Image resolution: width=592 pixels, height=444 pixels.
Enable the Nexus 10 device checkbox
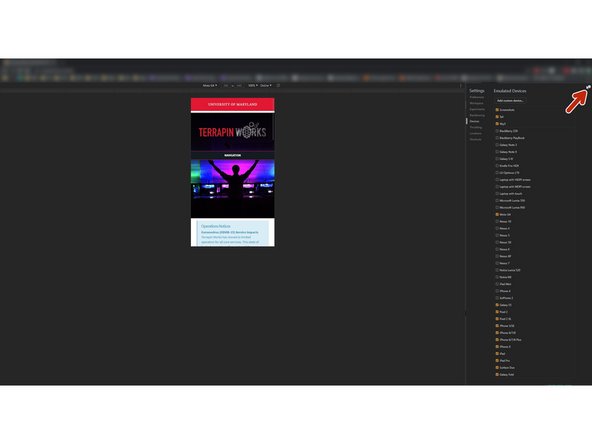497,221
